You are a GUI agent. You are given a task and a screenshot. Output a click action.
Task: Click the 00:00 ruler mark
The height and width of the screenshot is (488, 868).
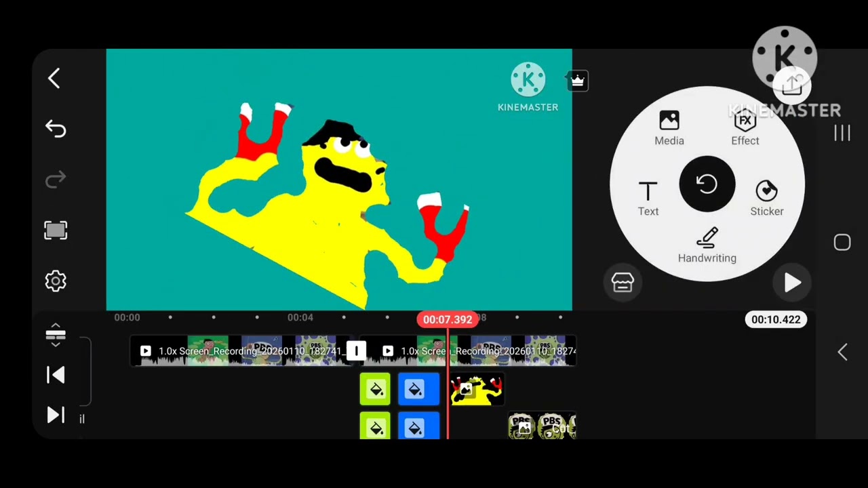click(127, 317)
